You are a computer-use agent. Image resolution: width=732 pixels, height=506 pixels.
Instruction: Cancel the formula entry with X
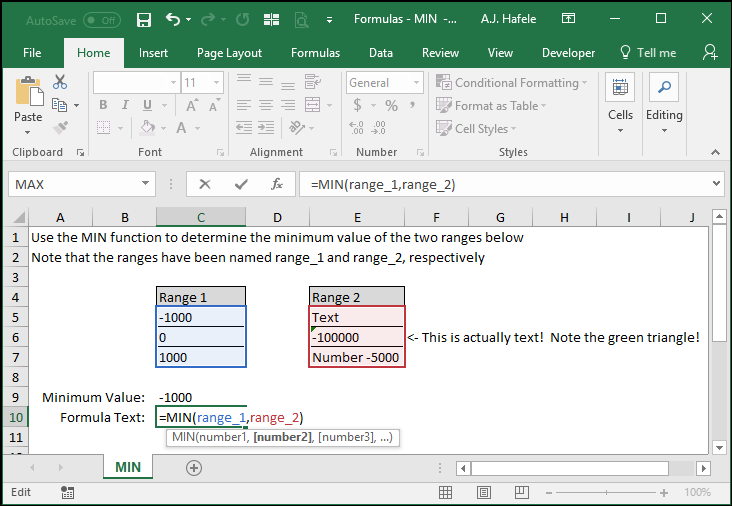(204, 184)
